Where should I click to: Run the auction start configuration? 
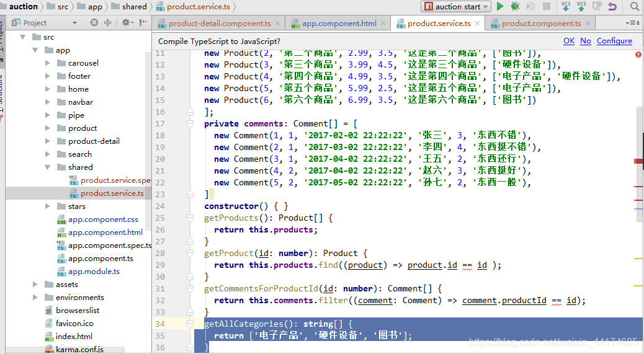coord(500,6)
